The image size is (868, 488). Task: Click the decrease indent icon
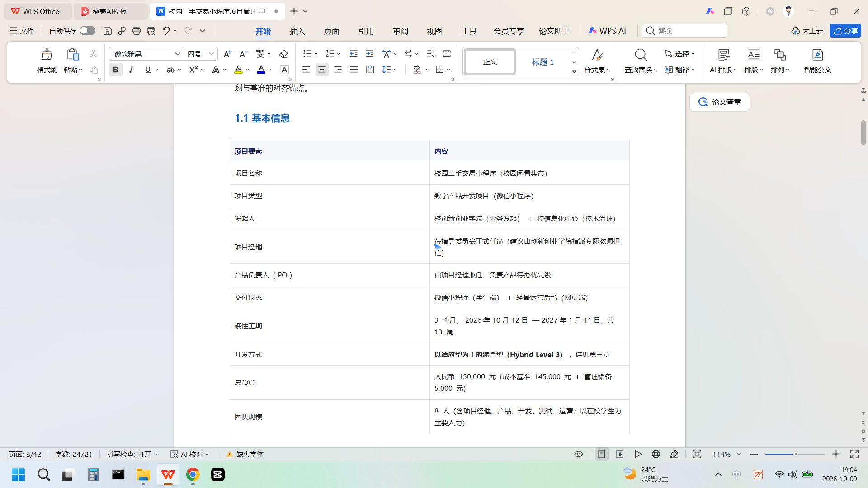(354, 54)
